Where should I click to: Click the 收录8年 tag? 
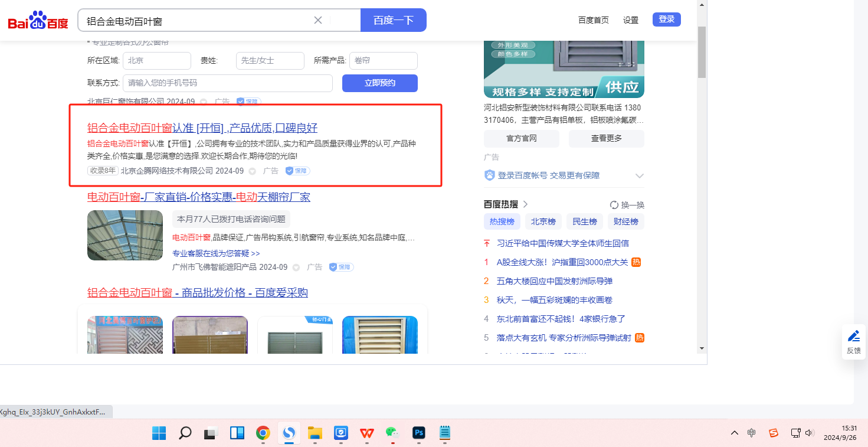pyautogui.click(x=103, y=171)
